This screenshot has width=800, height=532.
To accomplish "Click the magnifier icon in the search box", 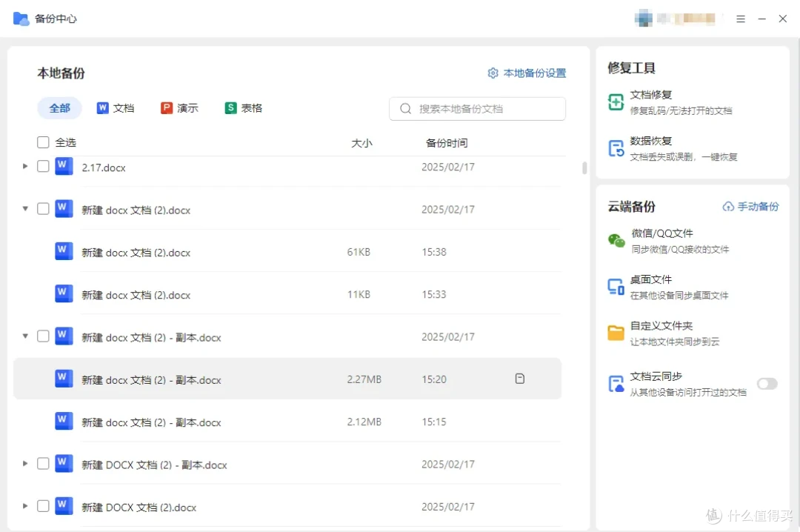I will (x=406, y=109).
